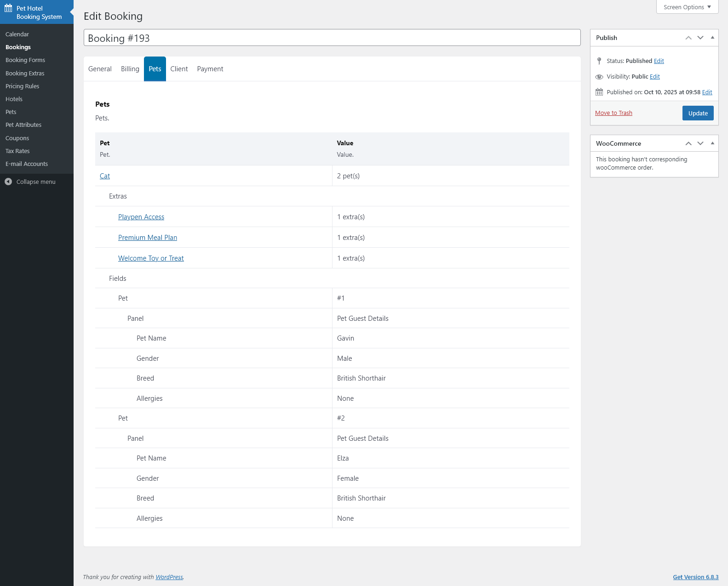Open the Premium Meal Plan link
728x586 pixels.
tap(148, 238)
